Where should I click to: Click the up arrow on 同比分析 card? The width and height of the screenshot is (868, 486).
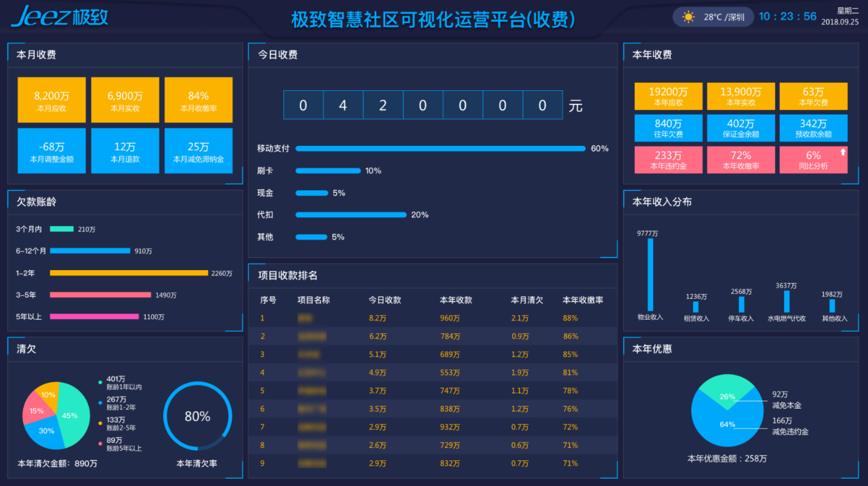pos(843,152)
